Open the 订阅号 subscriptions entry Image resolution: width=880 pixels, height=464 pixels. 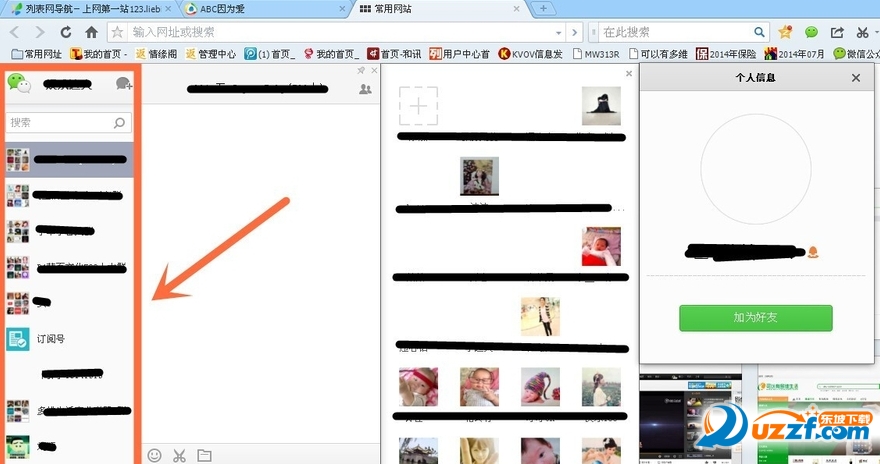pos(50,339)
